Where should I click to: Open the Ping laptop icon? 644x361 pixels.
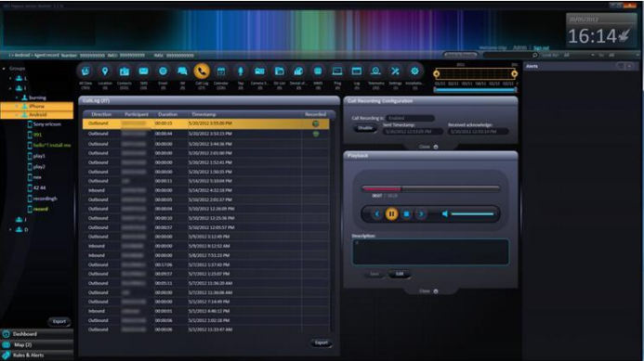pyautogui.click(x=337, y=71)
